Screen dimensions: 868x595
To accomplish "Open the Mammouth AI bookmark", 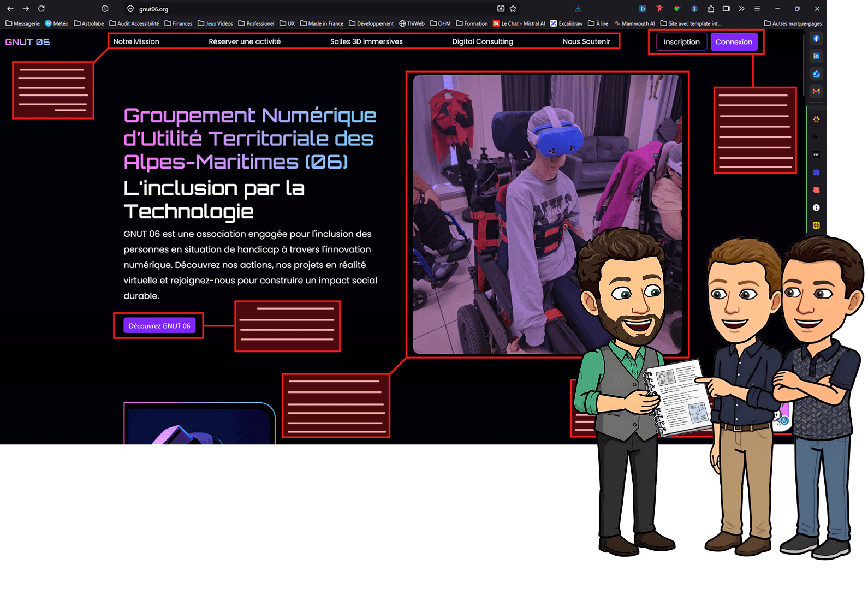I will (634, 23).
